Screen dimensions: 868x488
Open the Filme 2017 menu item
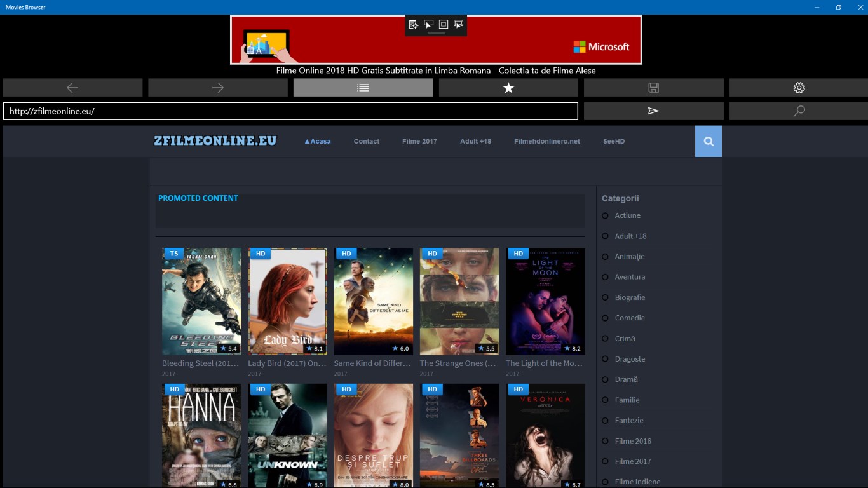coord(419,141)
